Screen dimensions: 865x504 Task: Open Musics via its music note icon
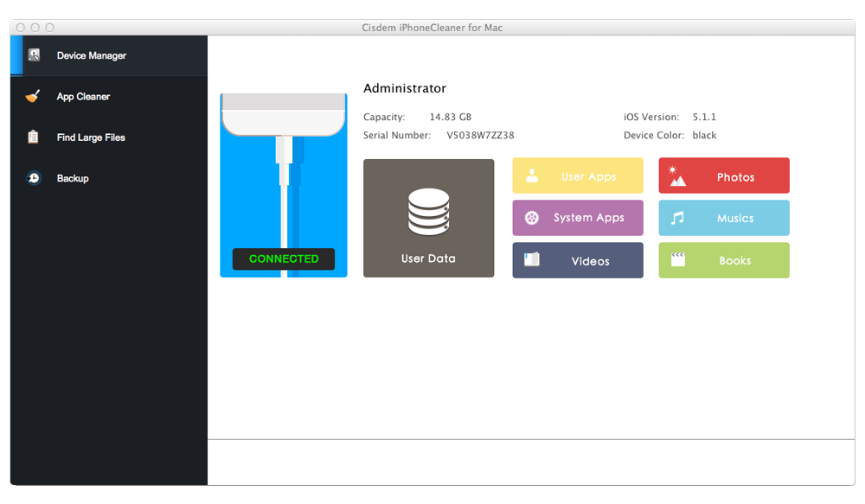(x=677, y=218)
